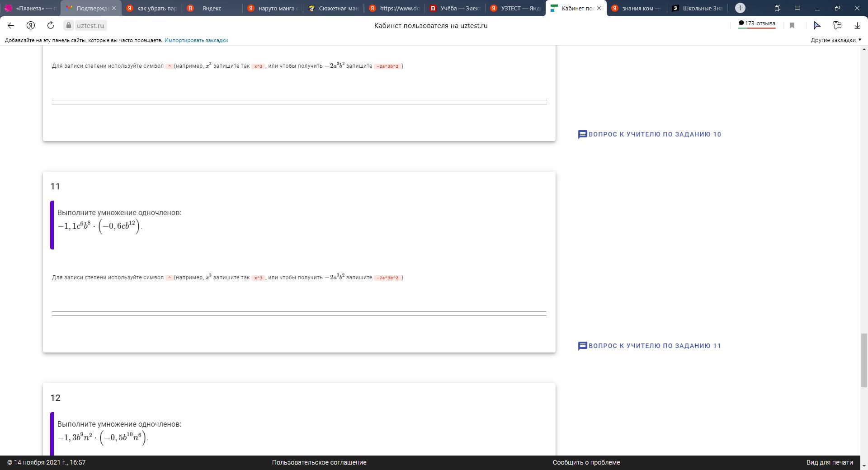Show site security lock info
The width and height of the screenshot is (868, 470).
tap(69, 25)
